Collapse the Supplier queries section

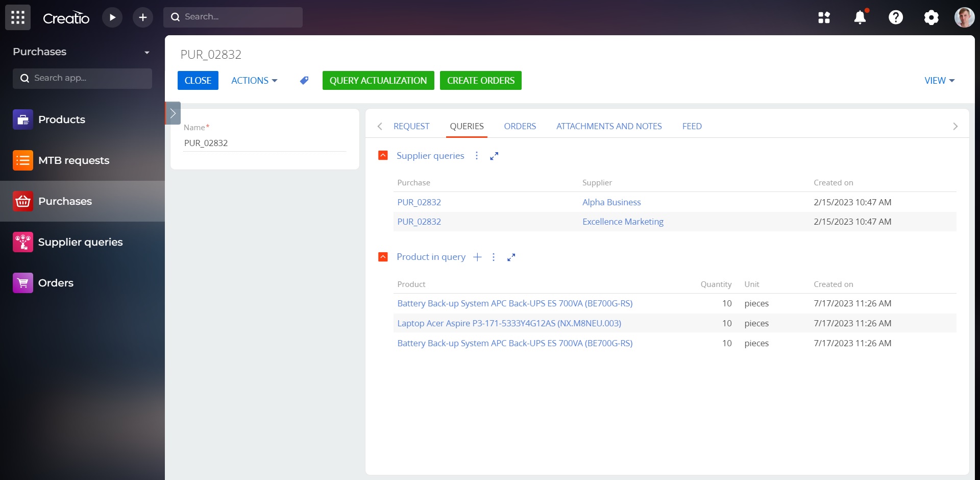click(383, 155)
